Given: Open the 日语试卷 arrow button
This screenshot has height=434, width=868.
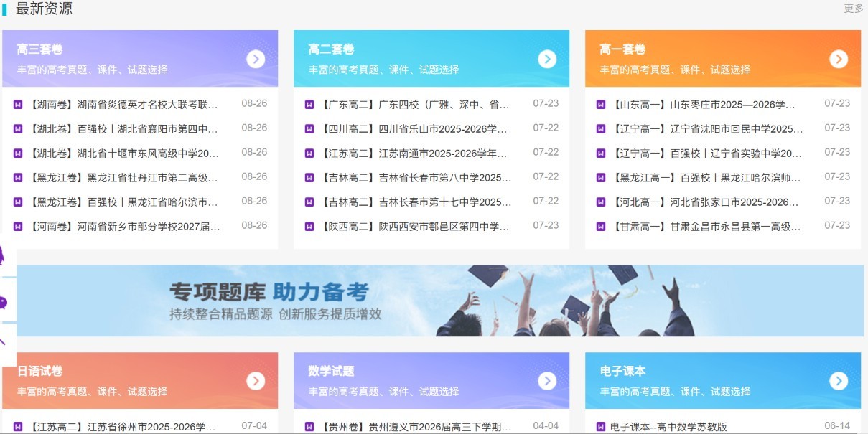Looking at the screenshot, I should 256,381.
